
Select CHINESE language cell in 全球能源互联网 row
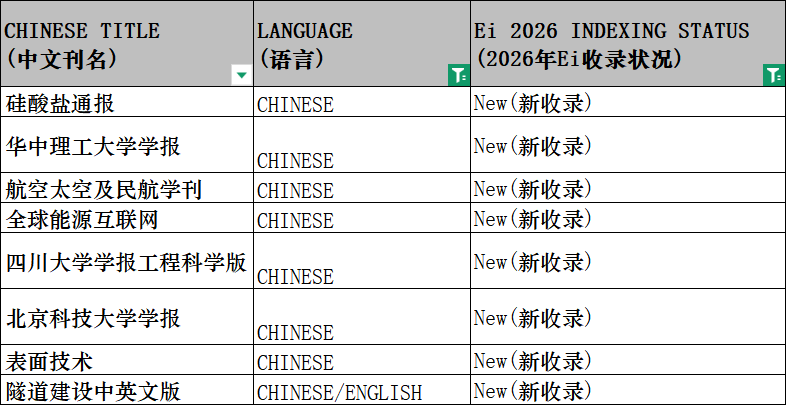tap(362, 218)
